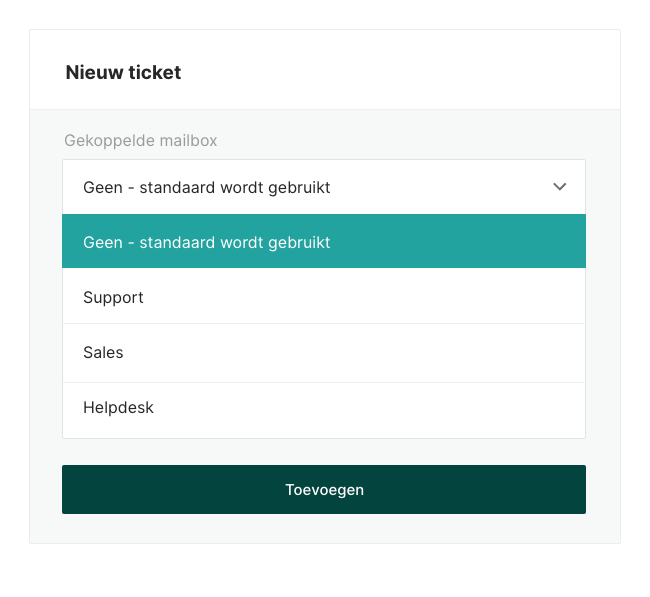Click the selected value in mailbox field
The image size is (650, 597).
(x=207, y=187)
